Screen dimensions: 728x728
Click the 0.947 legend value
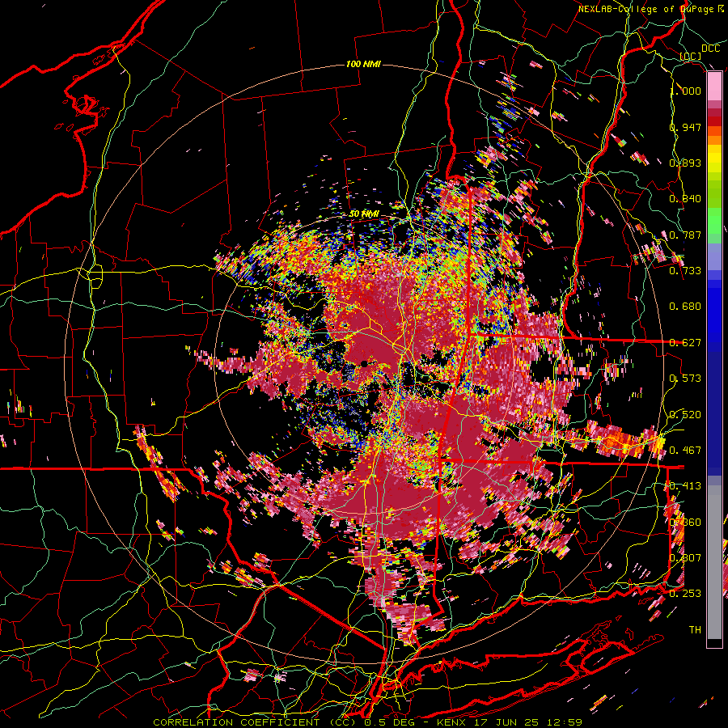686,127
